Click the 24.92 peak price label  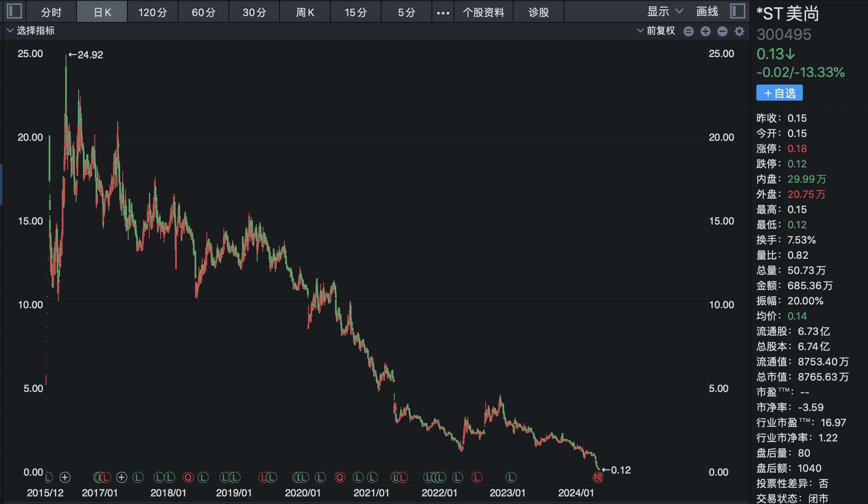pos(86,55)
